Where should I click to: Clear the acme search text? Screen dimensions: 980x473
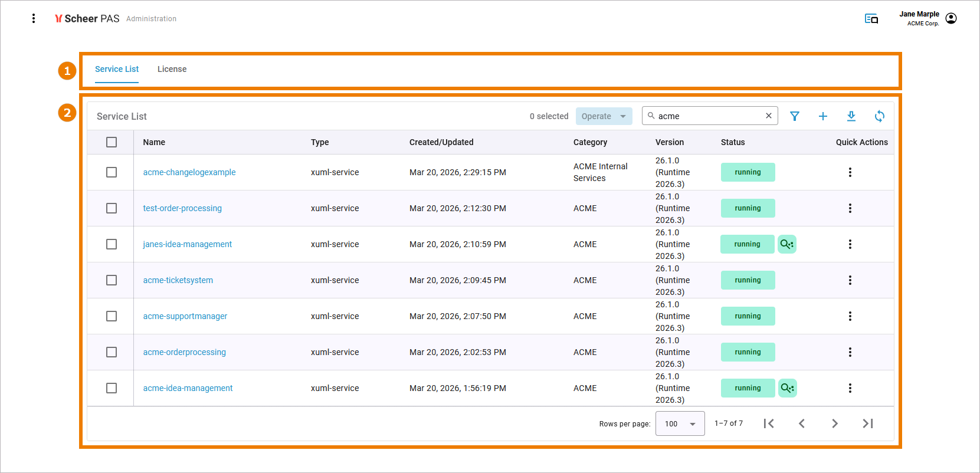point(768,116)
